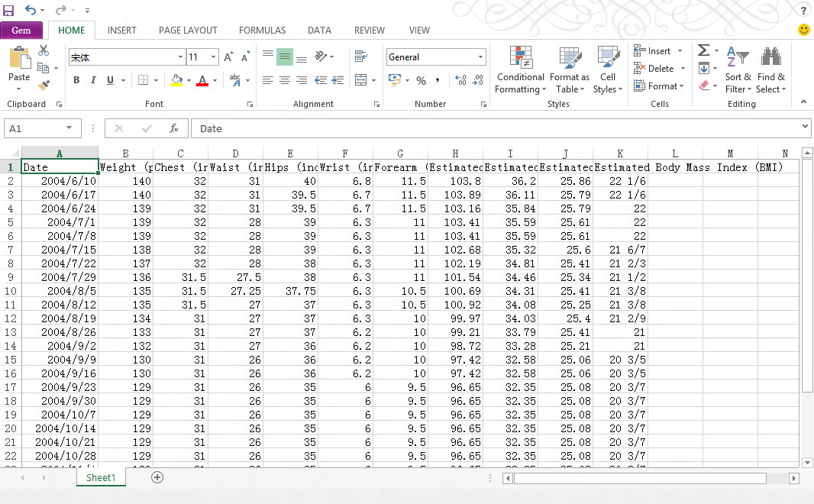The height and width of the screenshot is (504, 814).
Task: Select the Sheet1 worksheet tab
Action: (x=101, y=477)
